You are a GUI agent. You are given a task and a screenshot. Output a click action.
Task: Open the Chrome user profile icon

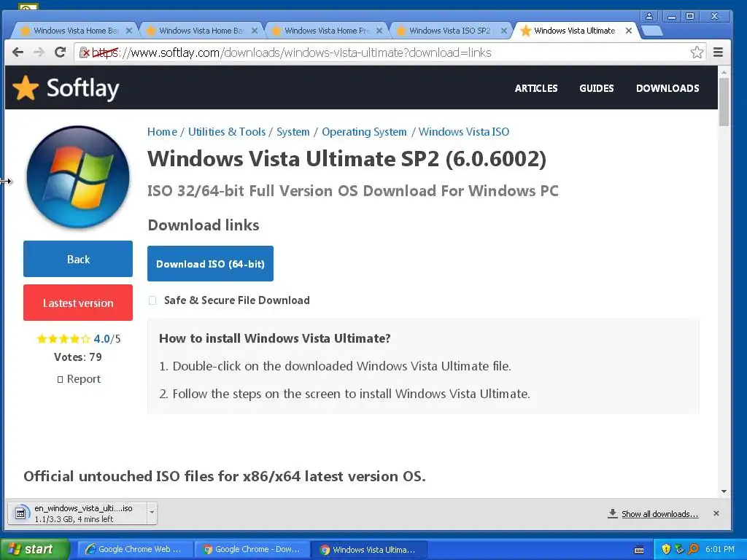tap(649, 16)
